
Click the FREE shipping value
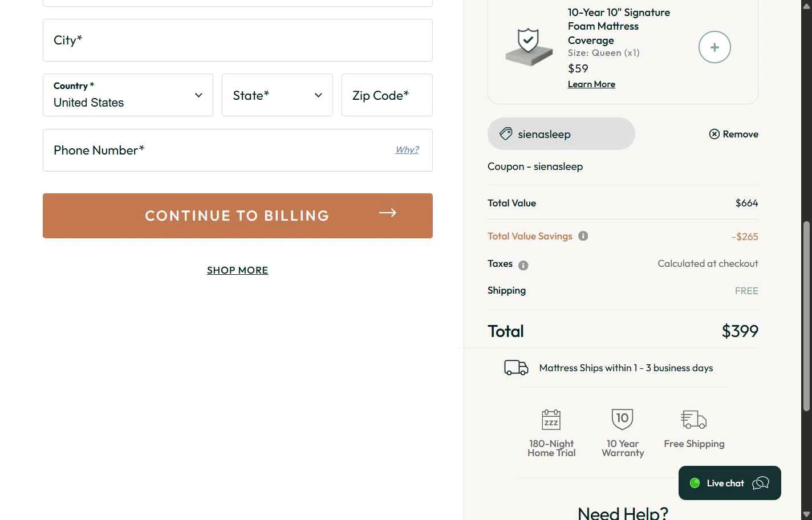point(746,291)
